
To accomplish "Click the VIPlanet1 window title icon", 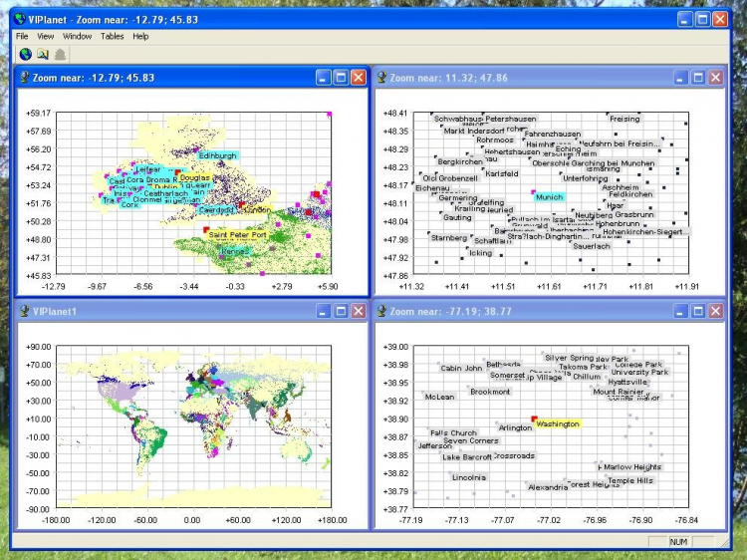I will pos(24,311).
